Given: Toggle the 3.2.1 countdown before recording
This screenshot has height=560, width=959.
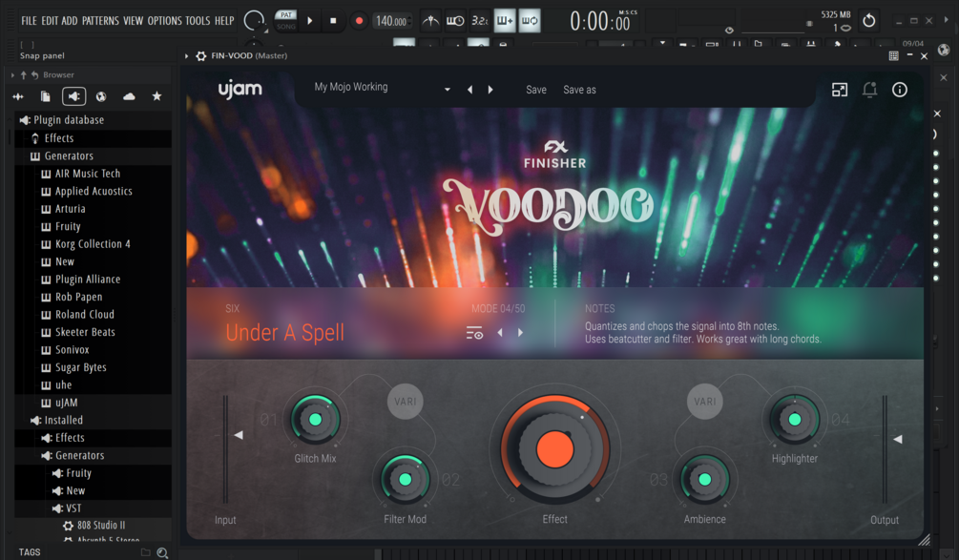Looking at the screenshot, I should coord(479,21).
